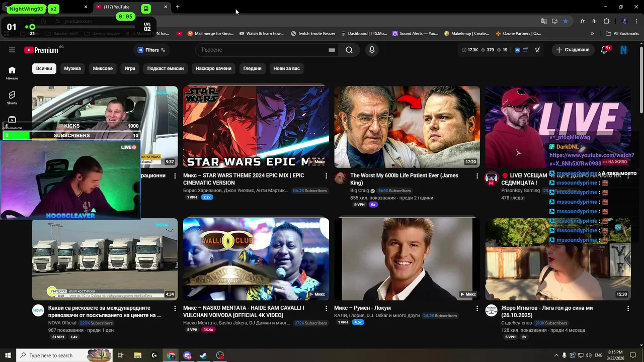This screenshot has height=362, width=644.
Task: Select the Подкаст емисии filter chip
Action: click(x=166, y=68)
